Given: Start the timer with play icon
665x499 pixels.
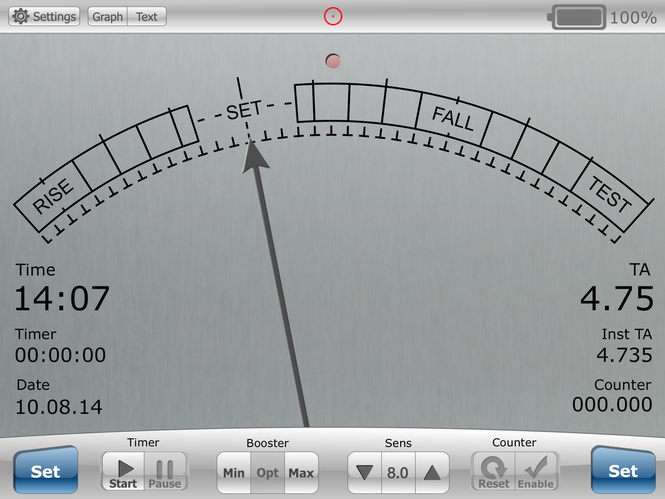Looking at the screenshot, I should (x=123, y=471).
